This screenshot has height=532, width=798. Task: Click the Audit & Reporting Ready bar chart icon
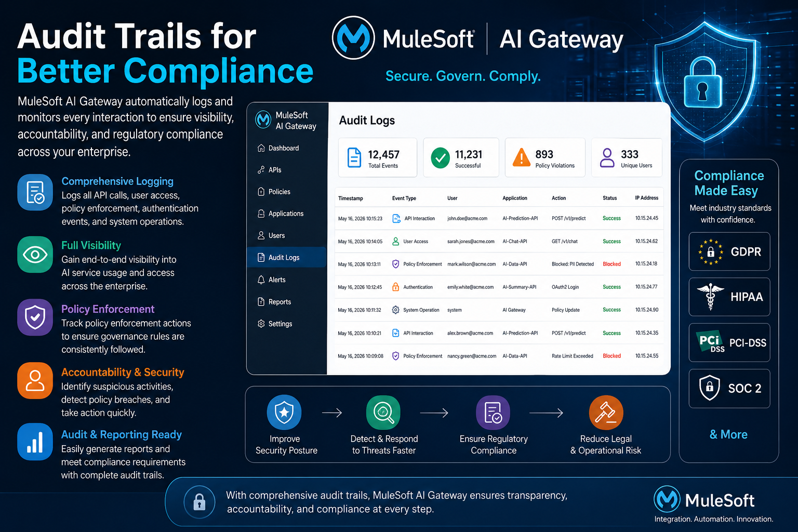[35, 442]
